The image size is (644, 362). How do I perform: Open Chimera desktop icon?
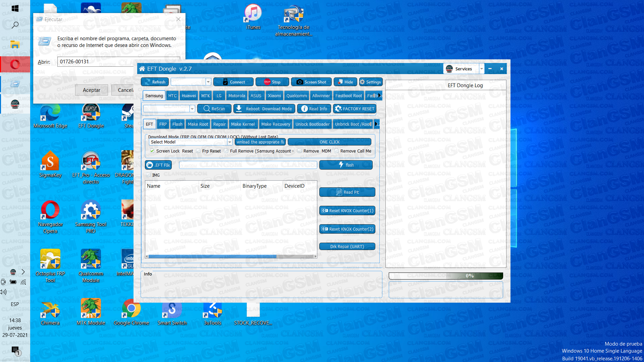50,312
